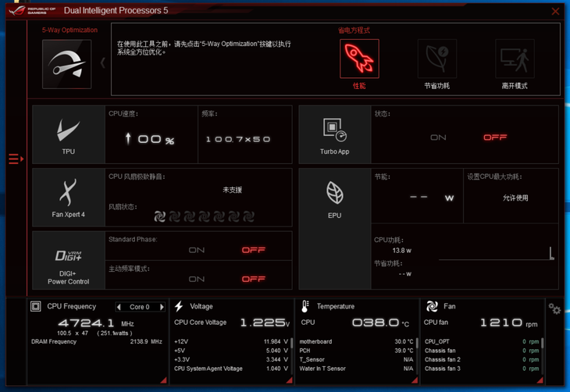Open the monitor settings gear icon
570x392 pixels.
[554, 309]
